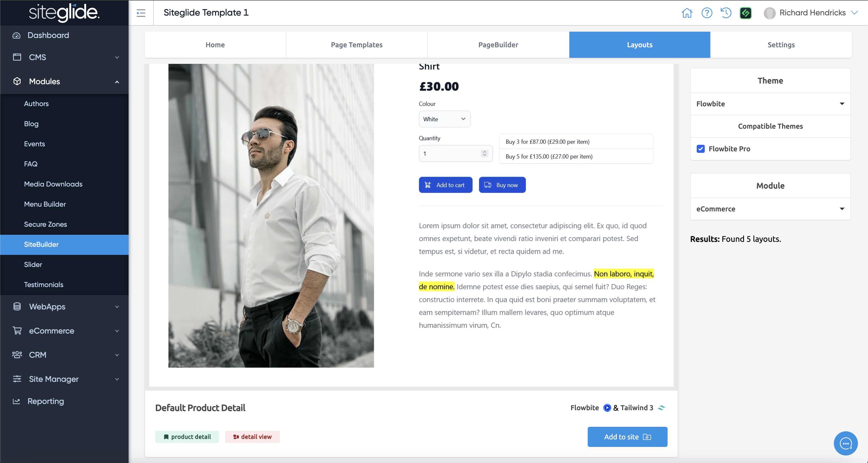
Task: Open the Colour White dropdown
Action: coord(444,119)
